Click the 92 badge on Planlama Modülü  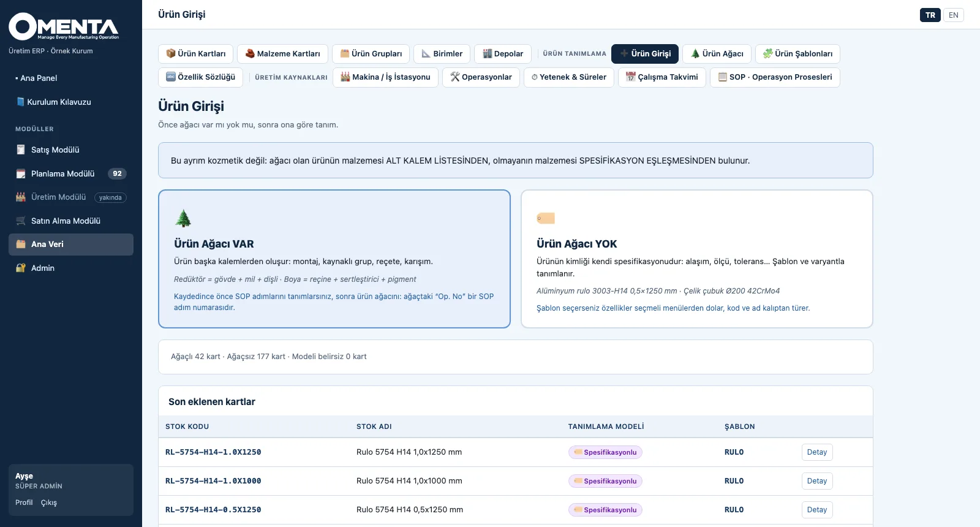(117, 173)
